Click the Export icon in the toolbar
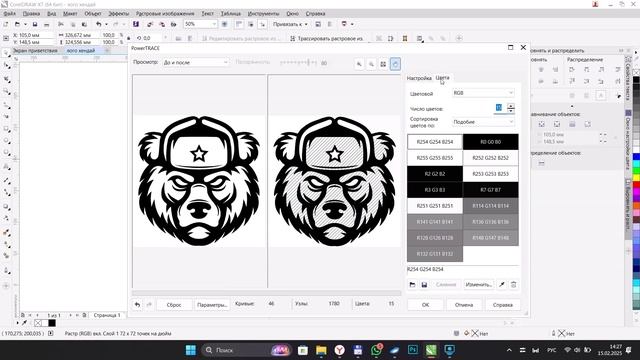 pyautogui.click(x=162, y=24)
